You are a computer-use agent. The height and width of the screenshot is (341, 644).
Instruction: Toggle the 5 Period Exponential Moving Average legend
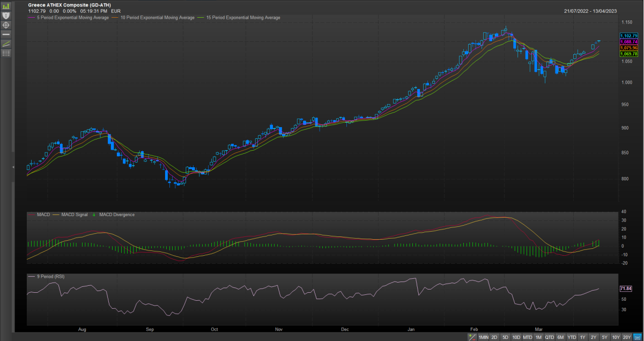[x=71, y=18]
